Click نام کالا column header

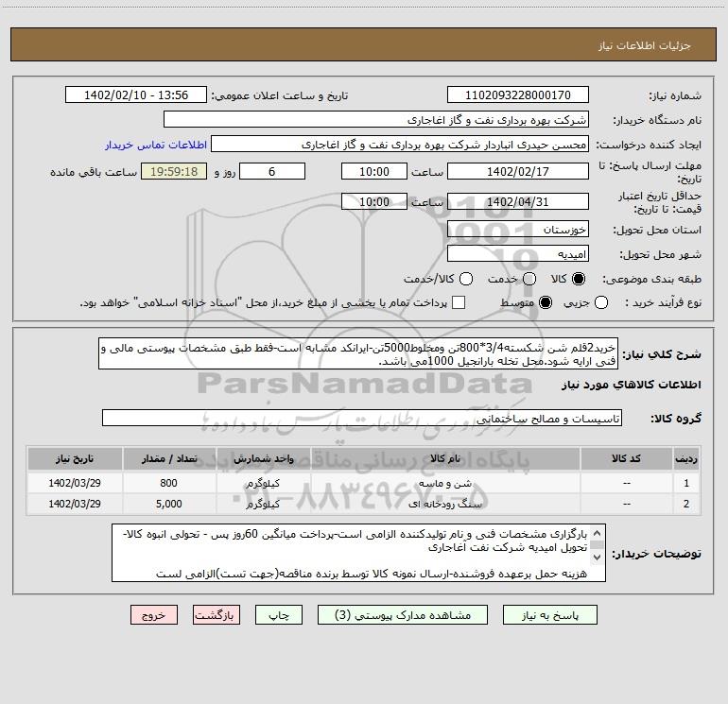coord(445,459)
